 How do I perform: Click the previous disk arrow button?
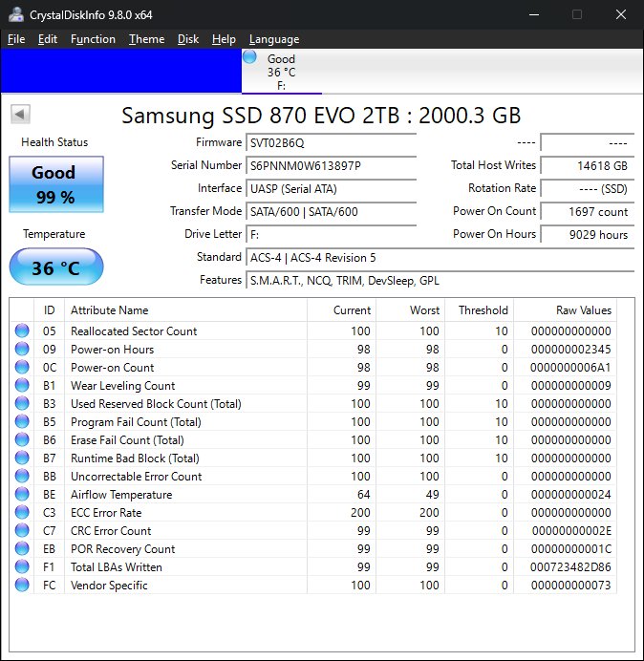[x=20, y=114]
